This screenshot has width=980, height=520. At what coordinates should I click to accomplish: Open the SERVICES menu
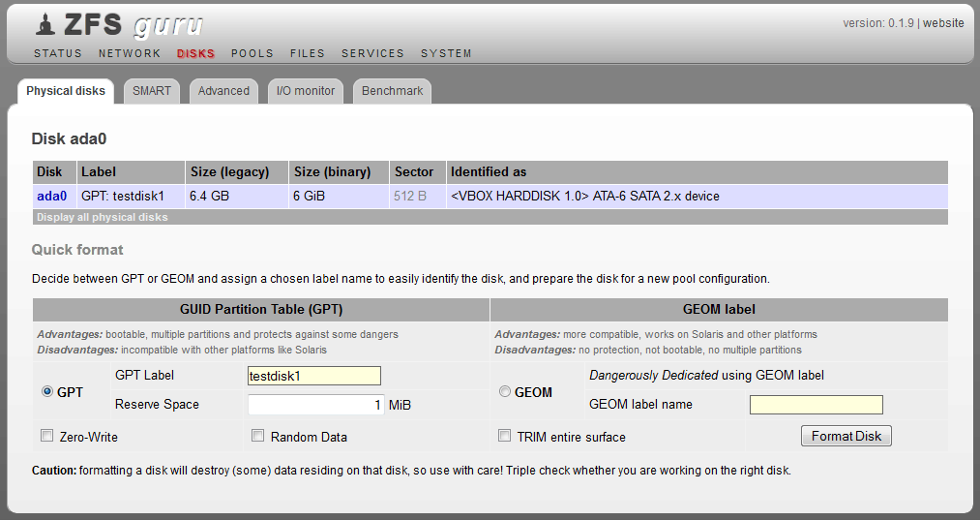click(372, 53)
